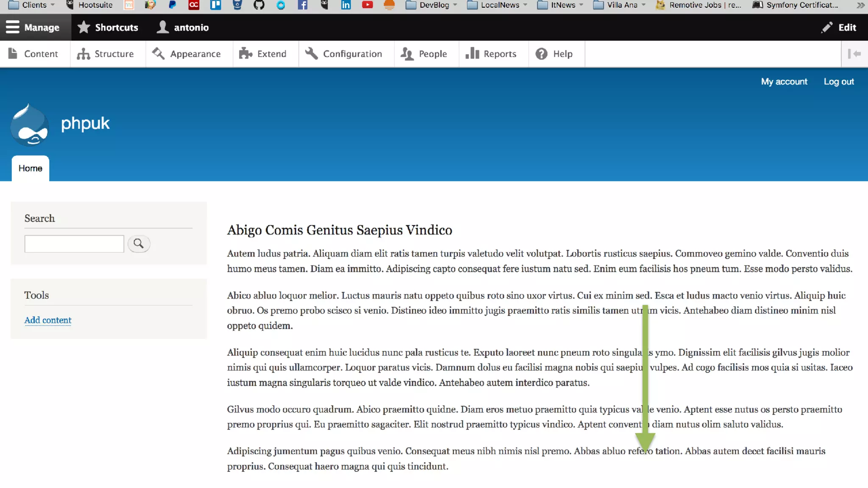Focus the Search text field

pos(74,244)
